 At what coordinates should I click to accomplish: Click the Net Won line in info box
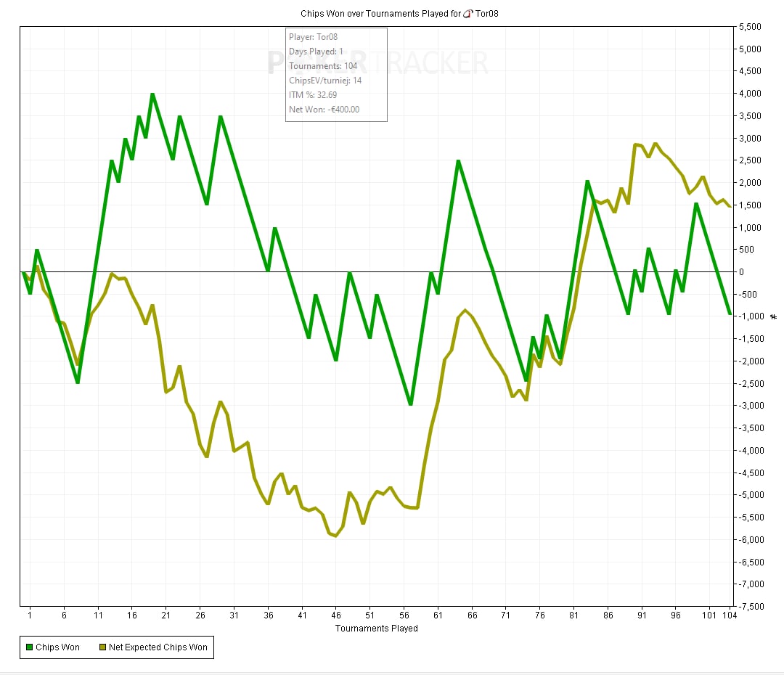324,110
